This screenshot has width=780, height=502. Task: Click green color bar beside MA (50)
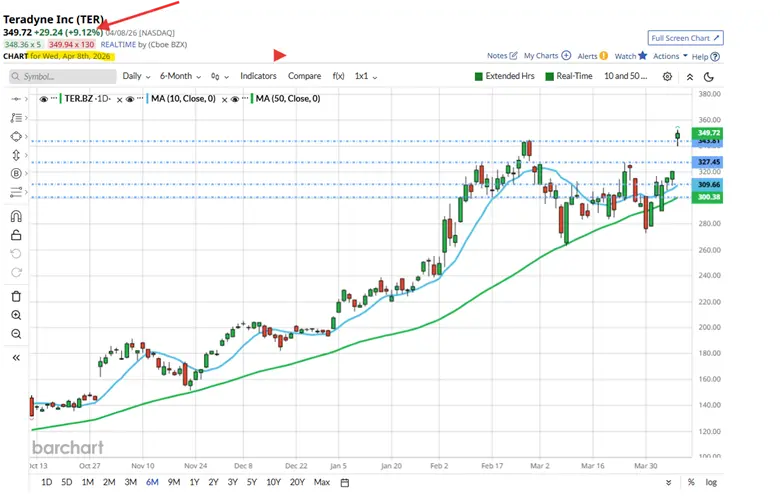click(252, 99)
